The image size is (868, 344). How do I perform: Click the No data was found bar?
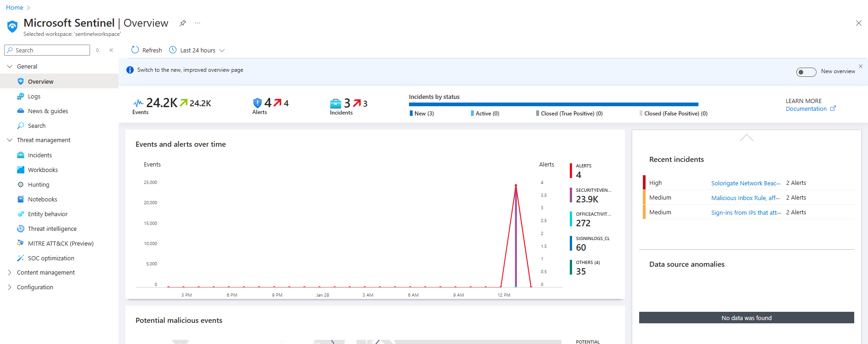[x=747, y=318]
